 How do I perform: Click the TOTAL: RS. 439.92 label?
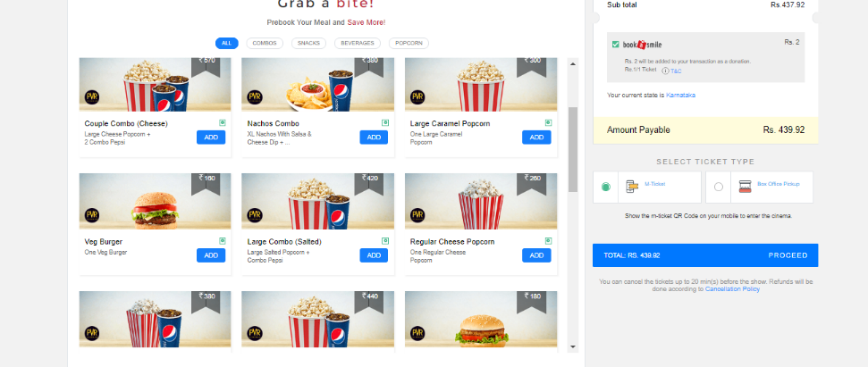point(632,255)
